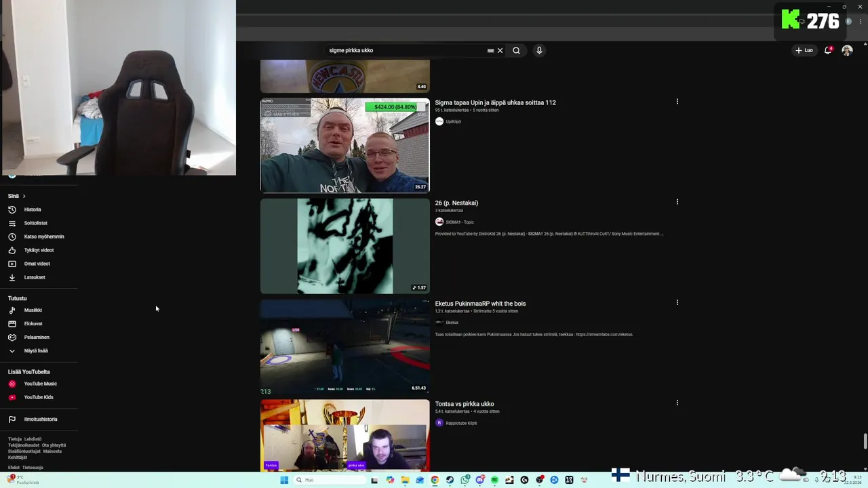868x488 pixels.
Task: Click Windows taskbar search box
Action: [x=329, y=480]
